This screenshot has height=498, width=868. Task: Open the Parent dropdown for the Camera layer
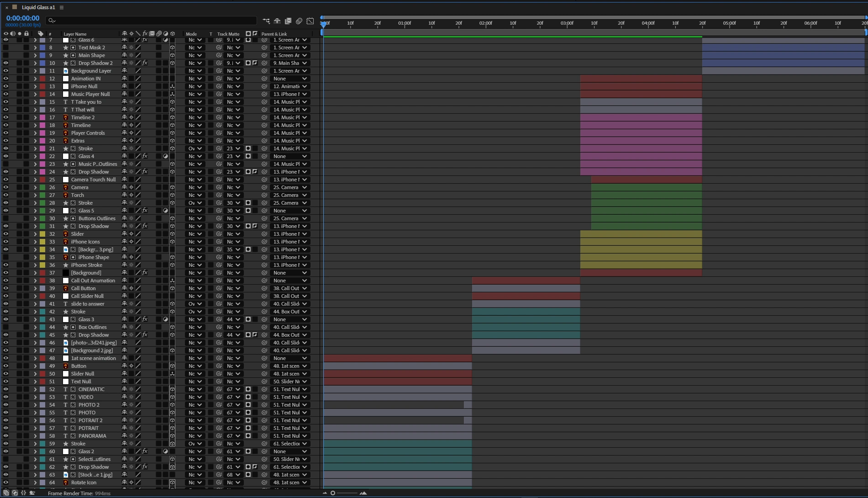[290, 187]
